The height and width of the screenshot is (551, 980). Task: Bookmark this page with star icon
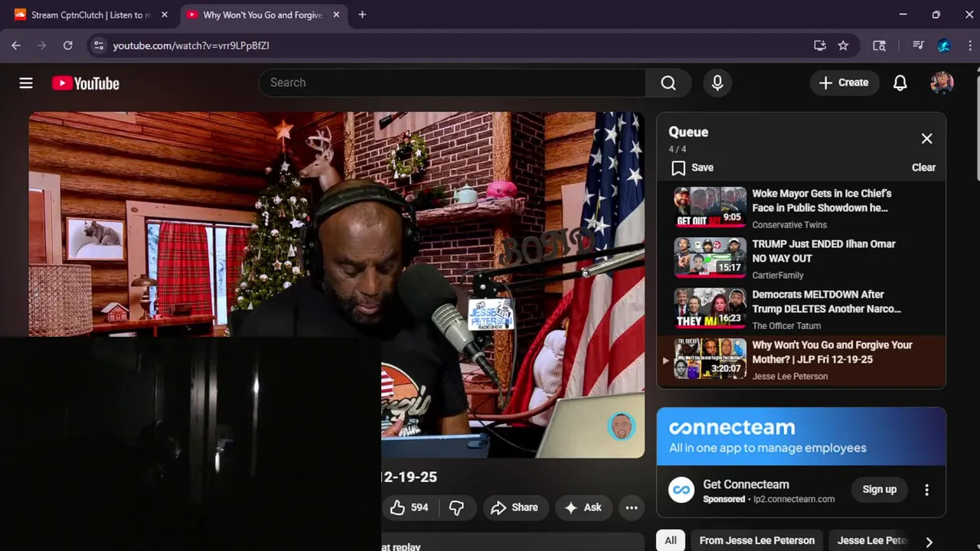[x=843, y=45]
